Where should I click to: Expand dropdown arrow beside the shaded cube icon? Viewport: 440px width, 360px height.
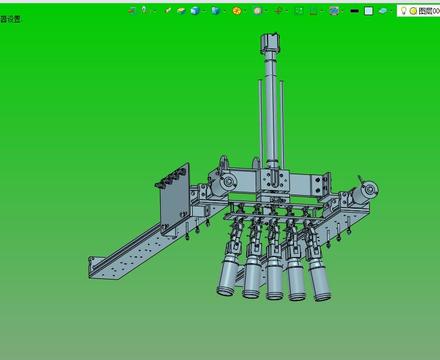pyautogui.click(x=203, y=11)
